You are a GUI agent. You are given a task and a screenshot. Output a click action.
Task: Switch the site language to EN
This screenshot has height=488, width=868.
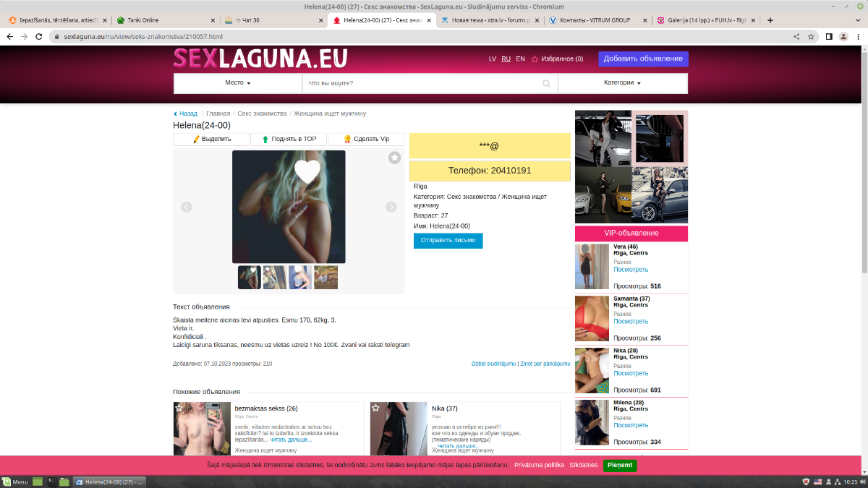520,59
